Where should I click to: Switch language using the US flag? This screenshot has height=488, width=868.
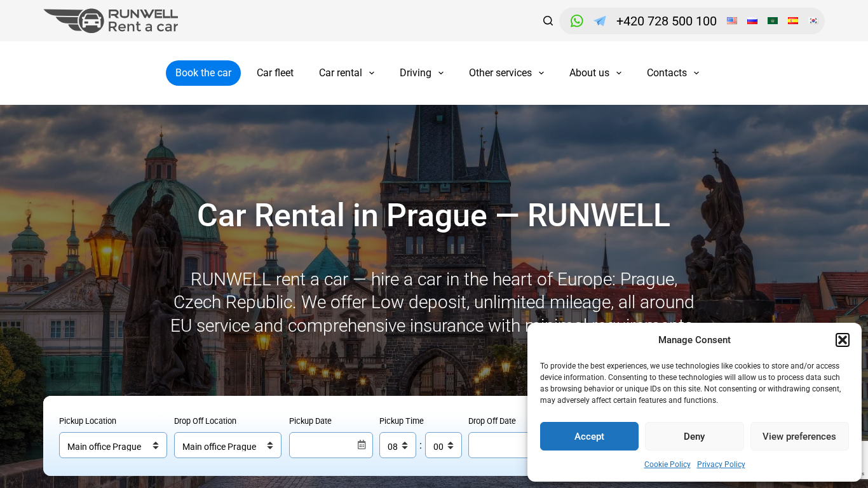732,21
